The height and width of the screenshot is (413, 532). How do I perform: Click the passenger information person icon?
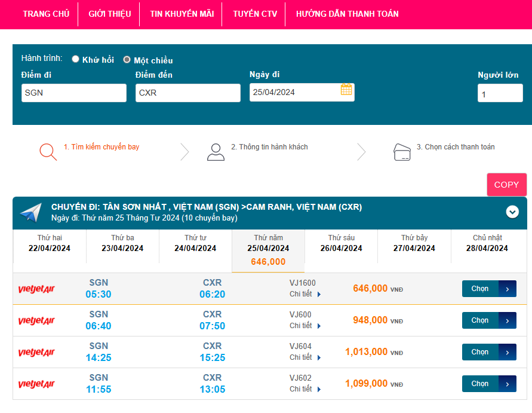click(x=216, y=152)
